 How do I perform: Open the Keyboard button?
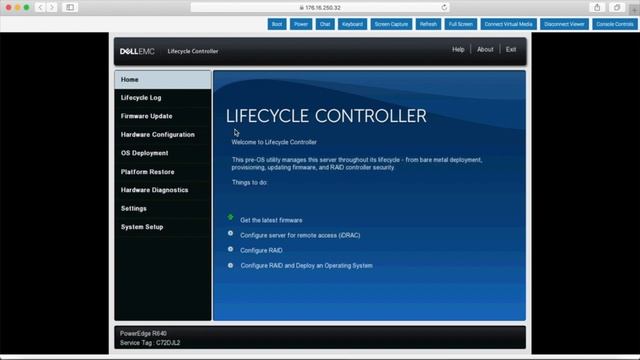coord(352,24)
